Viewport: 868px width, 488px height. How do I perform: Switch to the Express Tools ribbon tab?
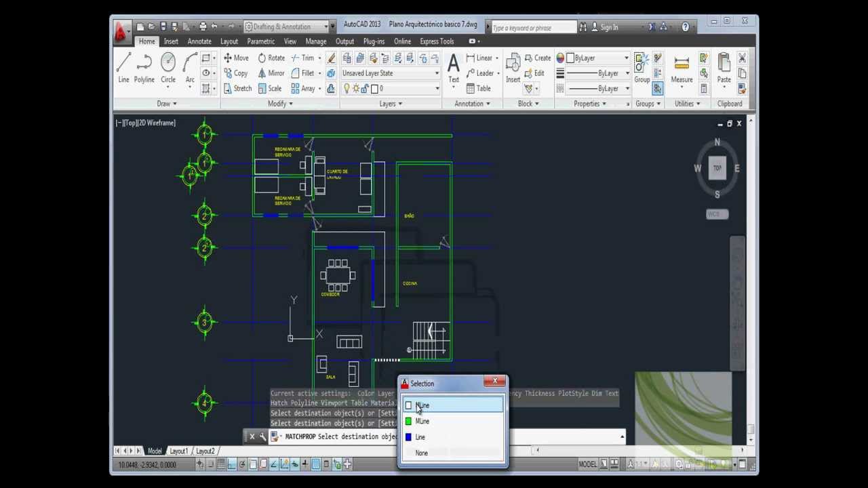(437, 41)
